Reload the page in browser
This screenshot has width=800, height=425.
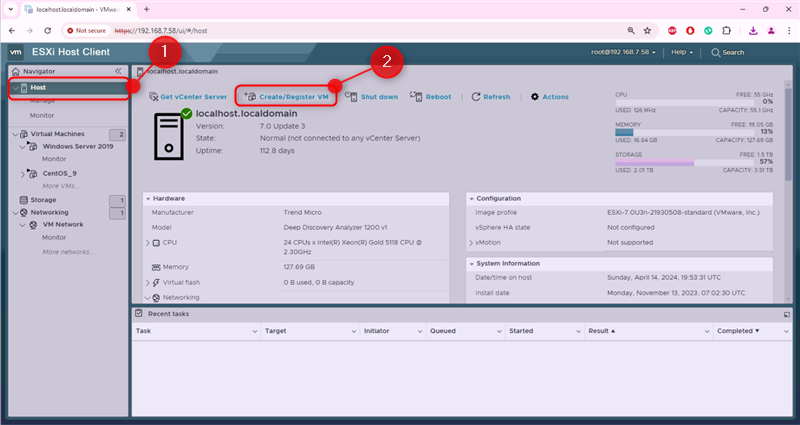[47, 31]
